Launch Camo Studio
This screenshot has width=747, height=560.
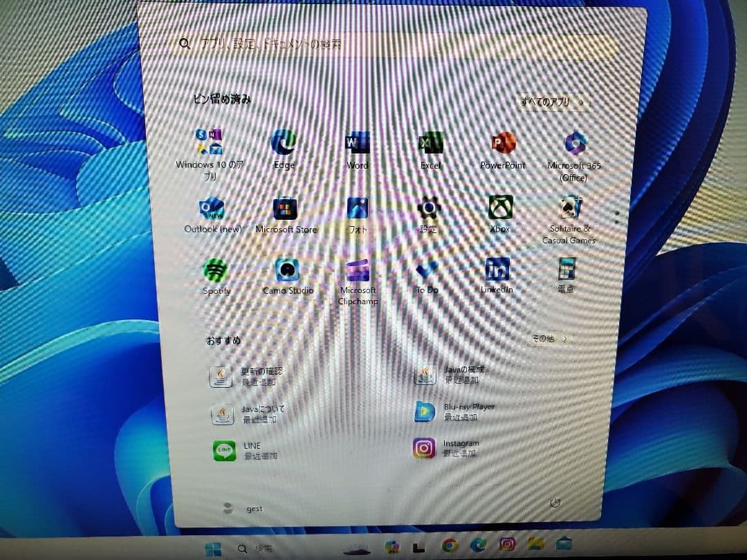pyautogui.click(x=287, y=271)
